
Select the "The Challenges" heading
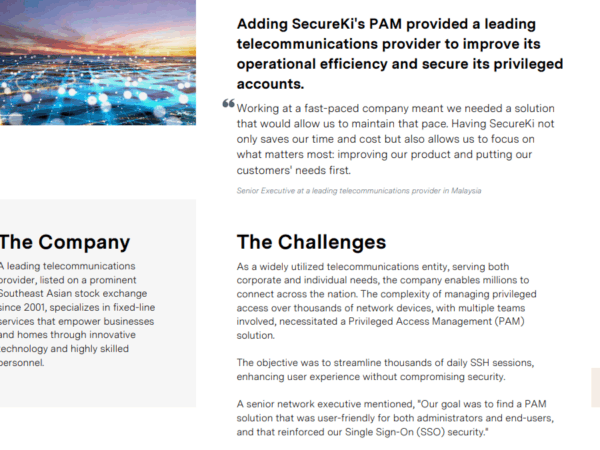click(311, 242)
